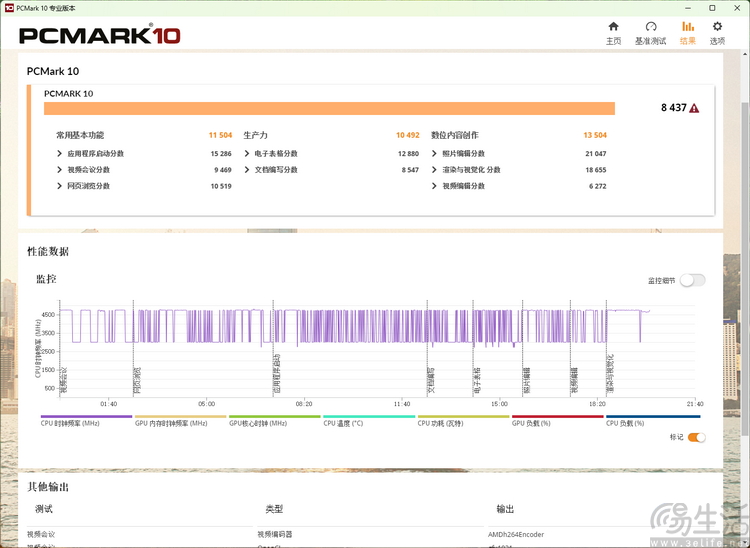Click the 输出 column header
Image resolution: width=750 pixels, height=548 pixels.
tap(505, 509)
